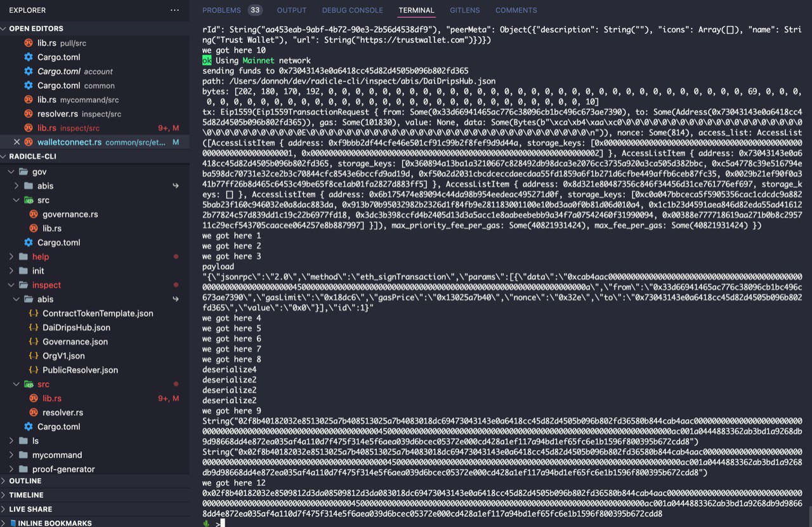812x527 pixels.
Task: Expand the ls folder
Action: (x=11, y=441)
